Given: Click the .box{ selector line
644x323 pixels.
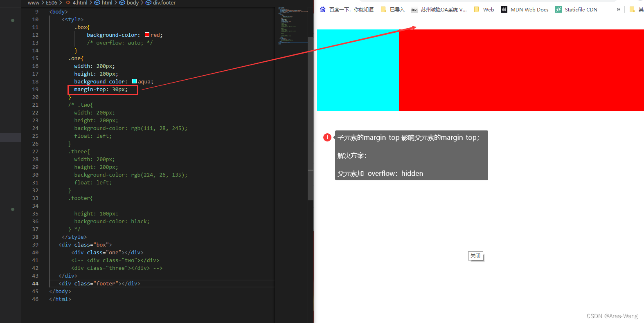Looking at the screenshot, I should [82, 27].
